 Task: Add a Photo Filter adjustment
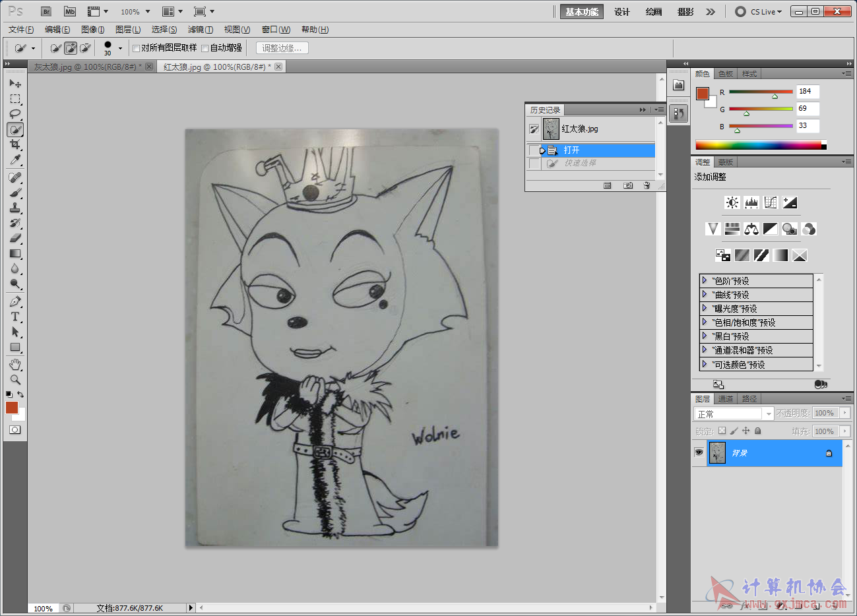[x=790, y=229]
